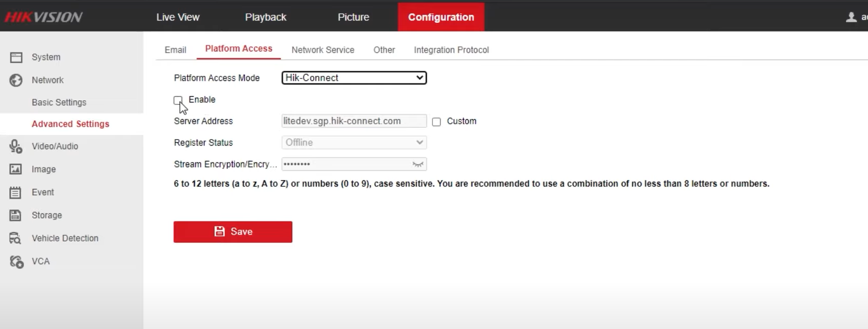Click the Server Address label
868x329 pixels.
pos(203,121)
